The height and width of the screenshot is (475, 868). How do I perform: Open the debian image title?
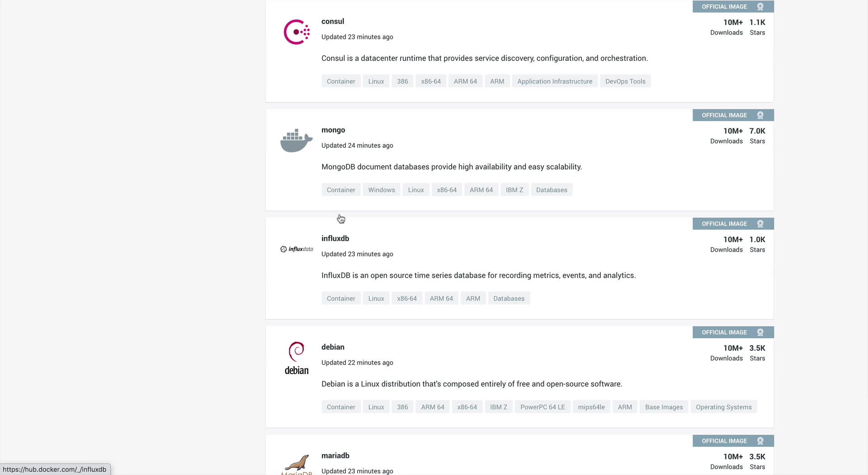[333, 347]
